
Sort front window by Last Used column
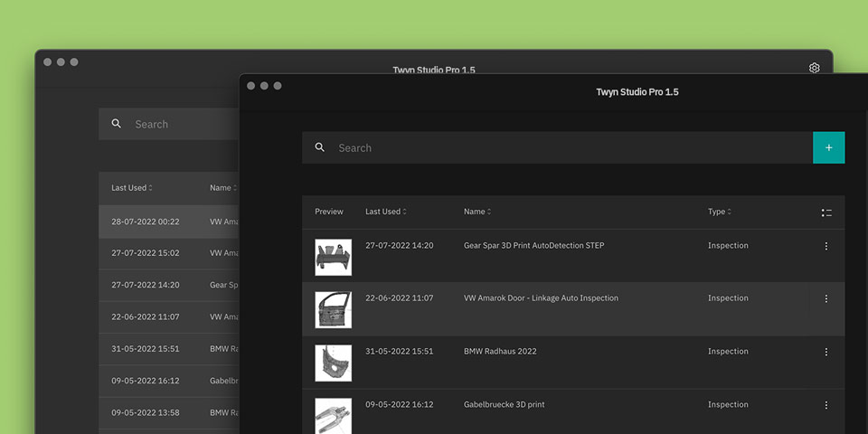pos(385,212)
